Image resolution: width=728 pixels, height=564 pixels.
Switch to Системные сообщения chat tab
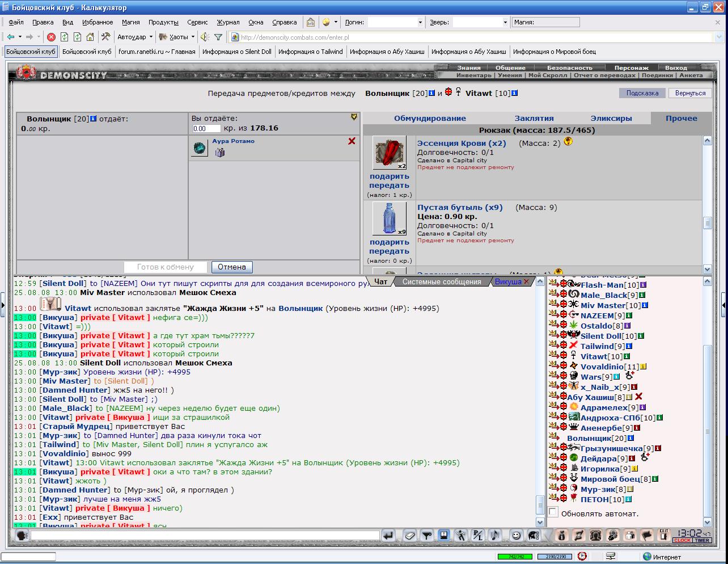point(442,281)
